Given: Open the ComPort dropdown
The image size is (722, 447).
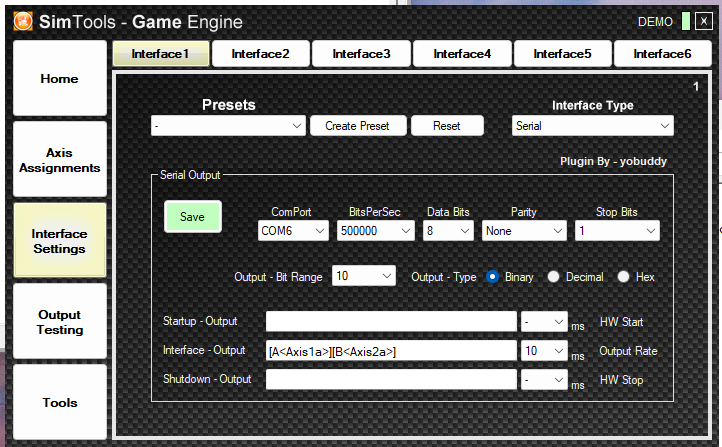Looking at the screenshot, I should tap(292, 231).
